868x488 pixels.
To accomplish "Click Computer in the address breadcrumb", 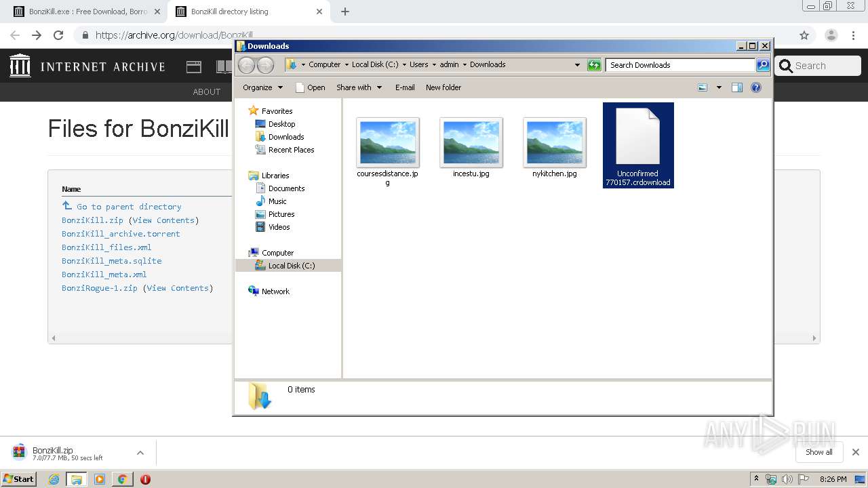I will point(324,64).
